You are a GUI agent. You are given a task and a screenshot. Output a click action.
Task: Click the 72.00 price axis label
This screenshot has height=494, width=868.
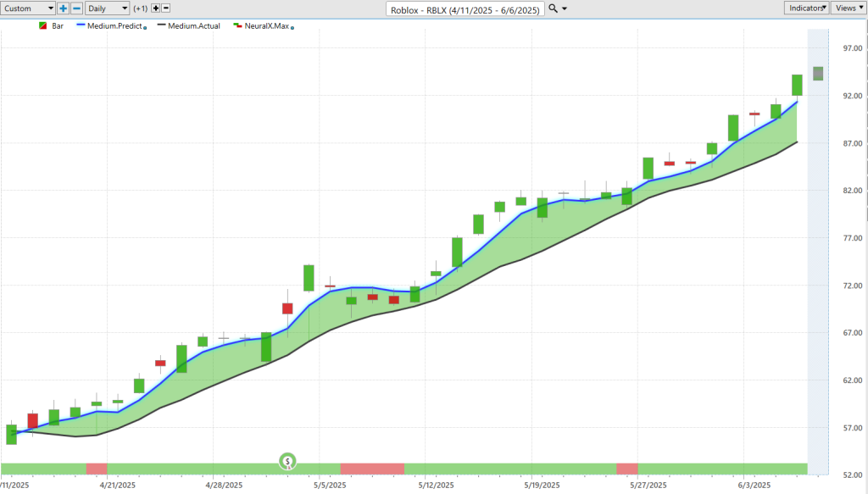pos(853,286)
